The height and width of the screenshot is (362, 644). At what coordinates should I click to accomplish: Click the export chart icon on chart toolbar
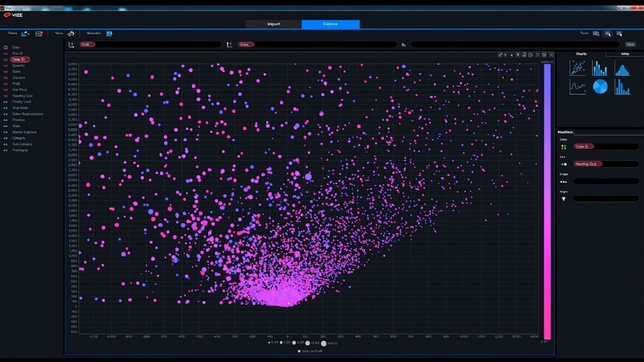click(530, 54)
